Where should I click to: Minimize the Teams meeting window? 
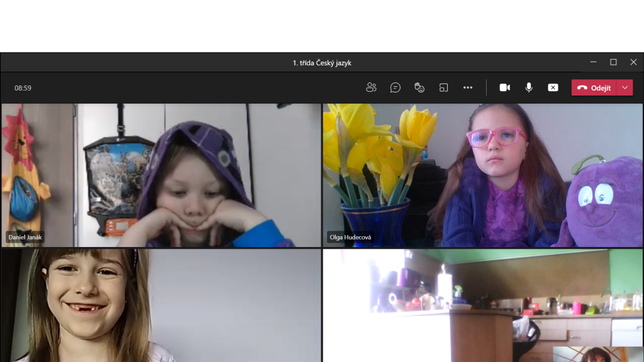[x=593, y=62]
